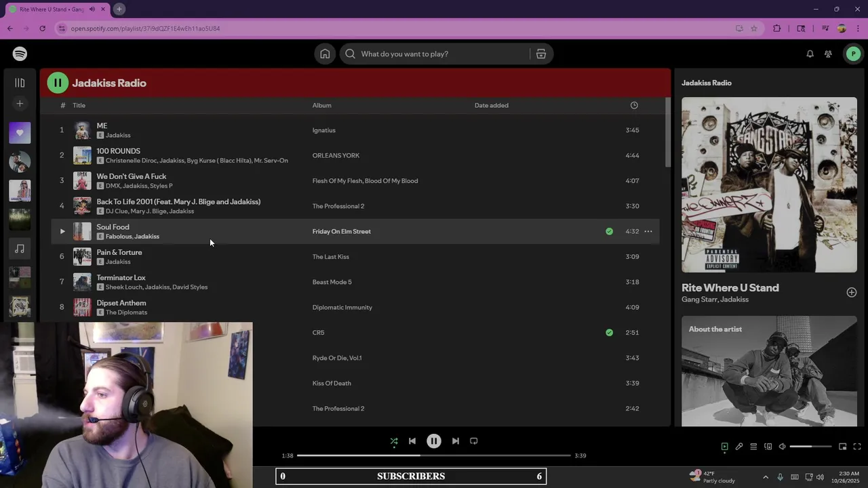Open the Liked Songs heart tile
868x488 pixels.
click(x=20, y=132)
